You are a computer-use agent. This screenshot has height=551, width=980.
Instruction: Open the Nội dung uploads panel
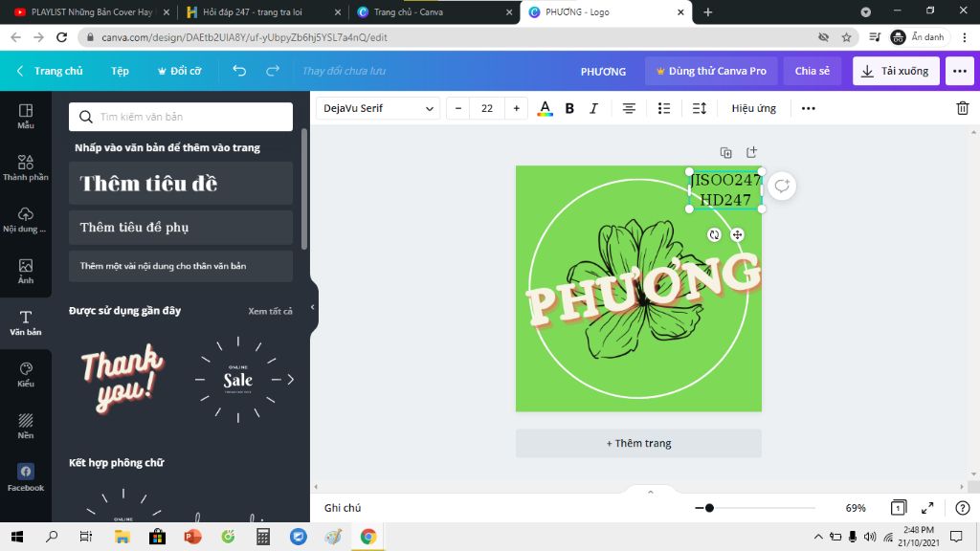(x=26, y=220)
